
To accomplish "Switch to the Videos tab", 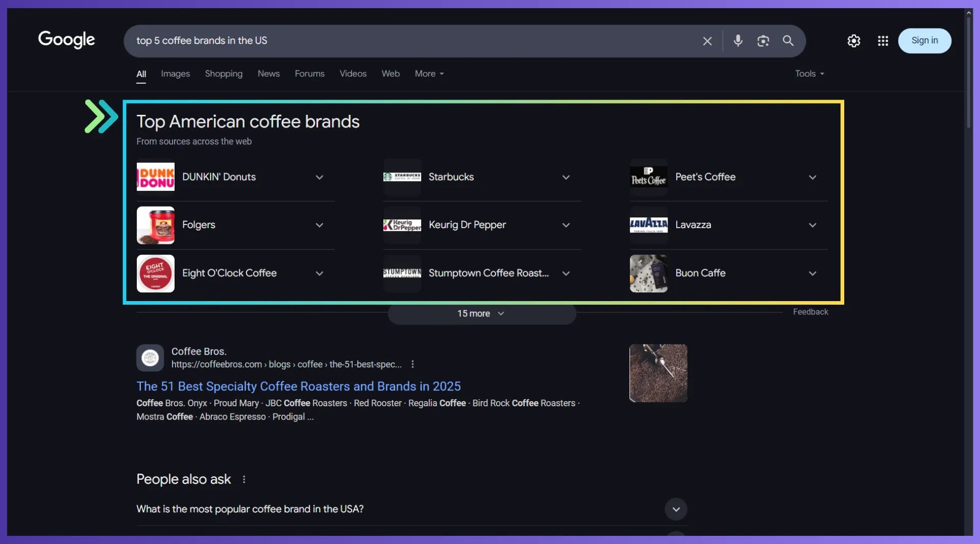I will click(353, 73).
